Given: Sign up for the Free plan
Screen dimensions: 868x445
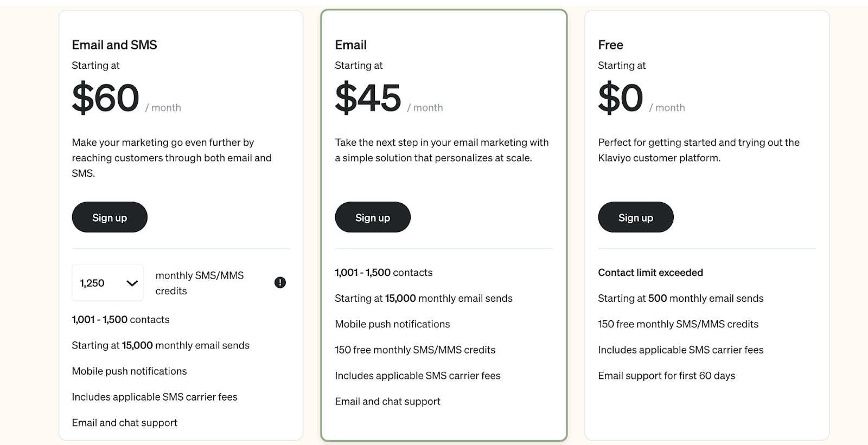Looking at the screenshot, I should (636, 217).
